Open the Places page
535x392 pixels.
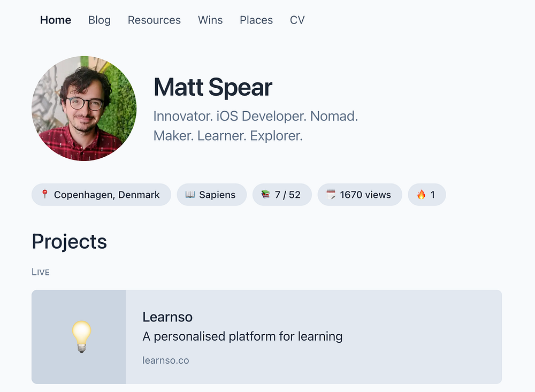(x=256, y=20)
